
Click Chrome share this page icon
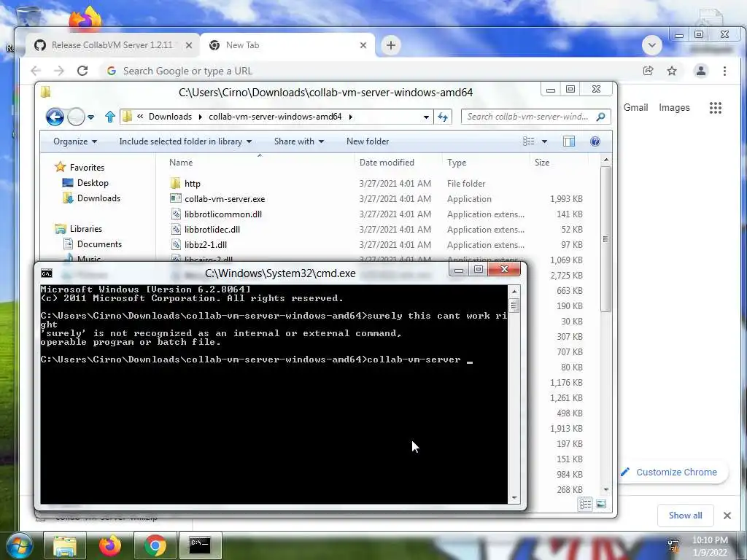tap(648, 71)
